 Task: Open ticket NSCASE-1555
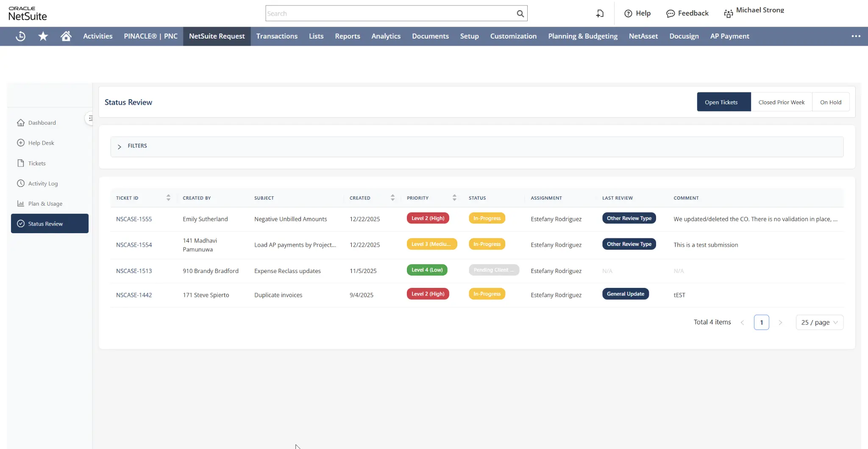134,219
